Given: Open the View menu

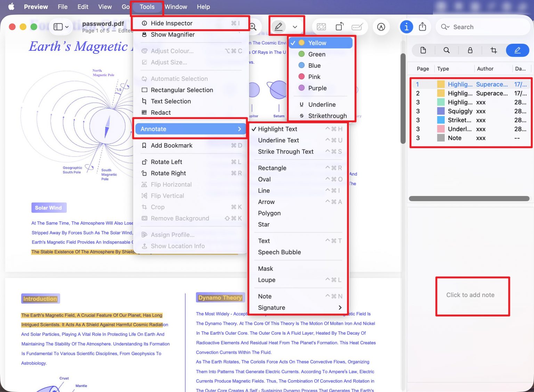Looking at the screenshot, I should (105, 7).
